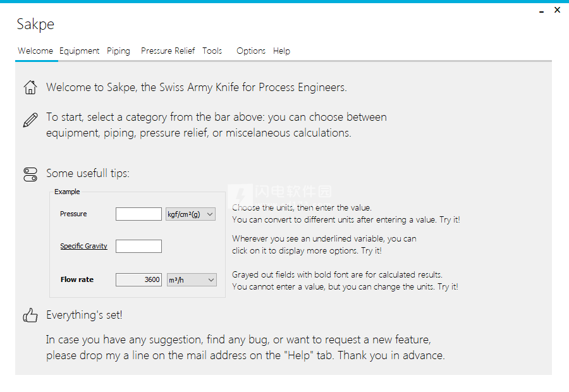Open the Pressure Relief tab

point(168,51)
